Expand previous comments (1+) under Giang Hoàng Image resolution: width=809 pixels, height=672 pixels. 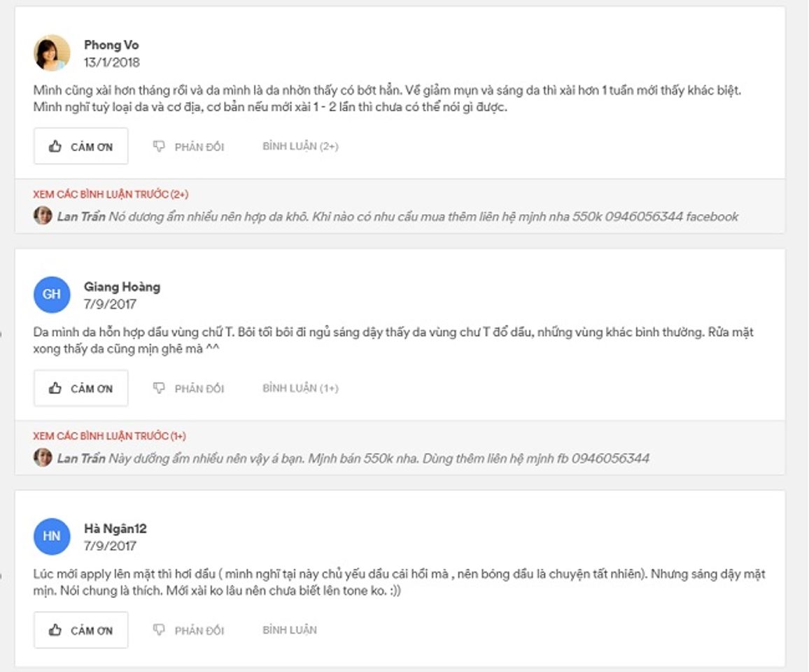pyautogui.click(x=109, y=436)
